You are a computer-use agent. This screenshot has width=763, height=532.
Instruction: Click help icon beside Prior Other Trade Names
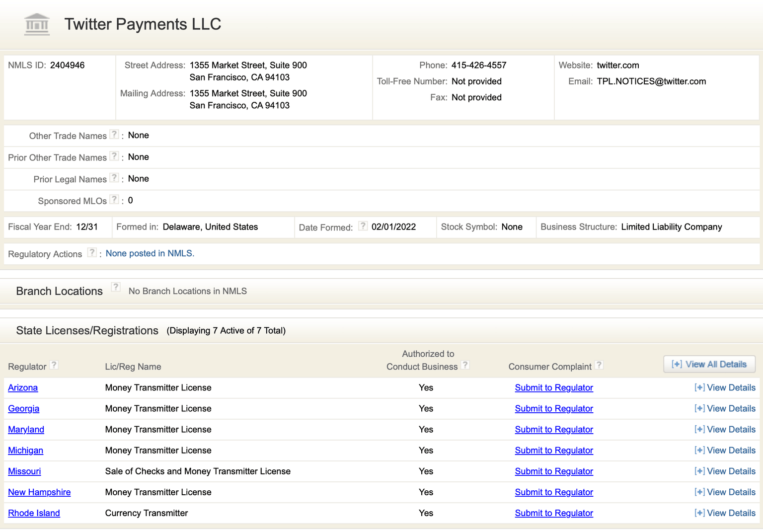click(114, 156)
